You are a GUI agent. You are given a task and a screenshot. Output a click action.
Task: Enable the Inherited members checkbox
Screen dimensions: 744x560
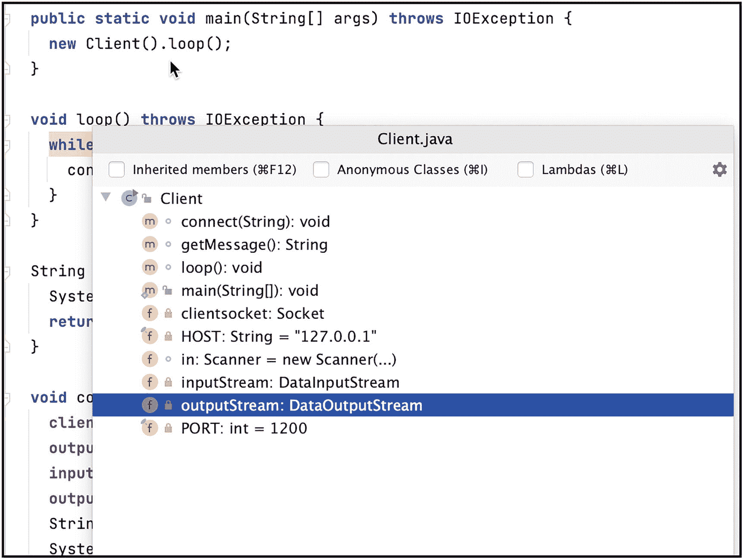coord(116,169)
